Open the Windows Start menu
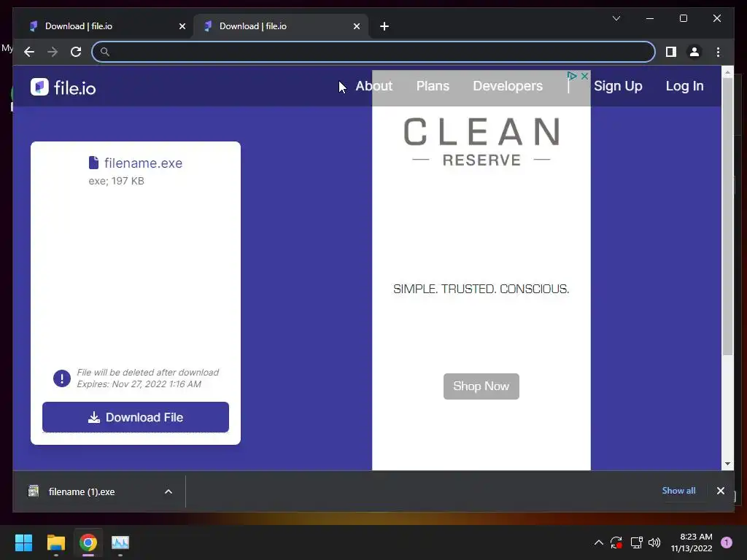The height and width of the screenshot is (560, 747). click(x=23, y=542)
